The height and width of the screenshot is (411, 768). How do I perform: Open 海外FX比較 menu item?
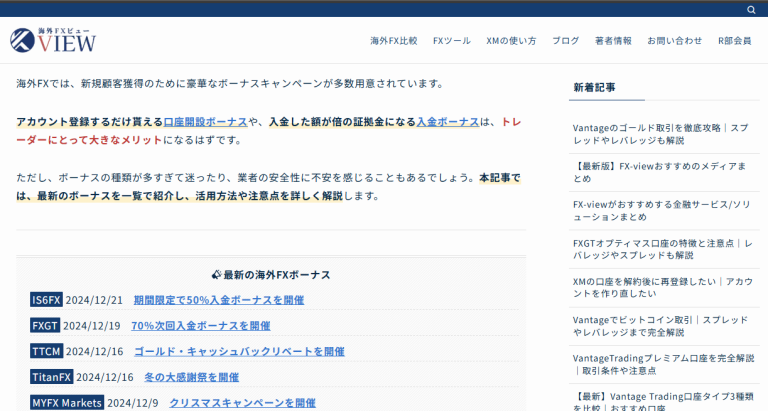pos(393,41)
